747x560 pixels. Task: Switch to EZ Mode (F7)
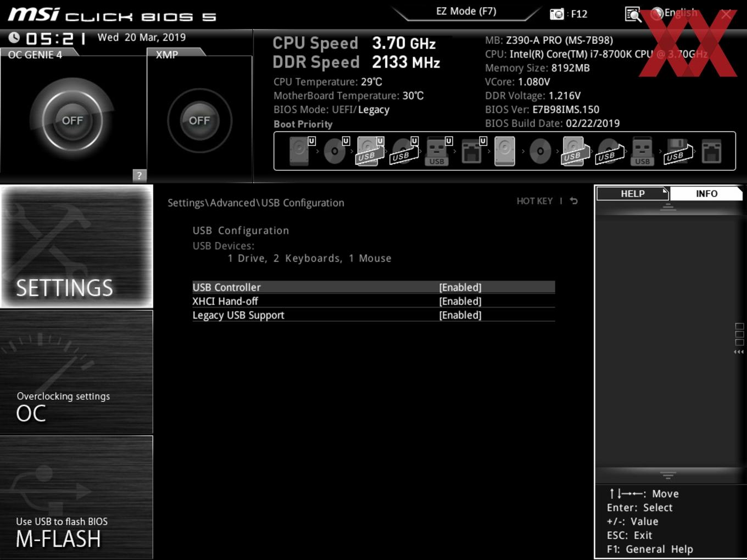tap(466, 11)
